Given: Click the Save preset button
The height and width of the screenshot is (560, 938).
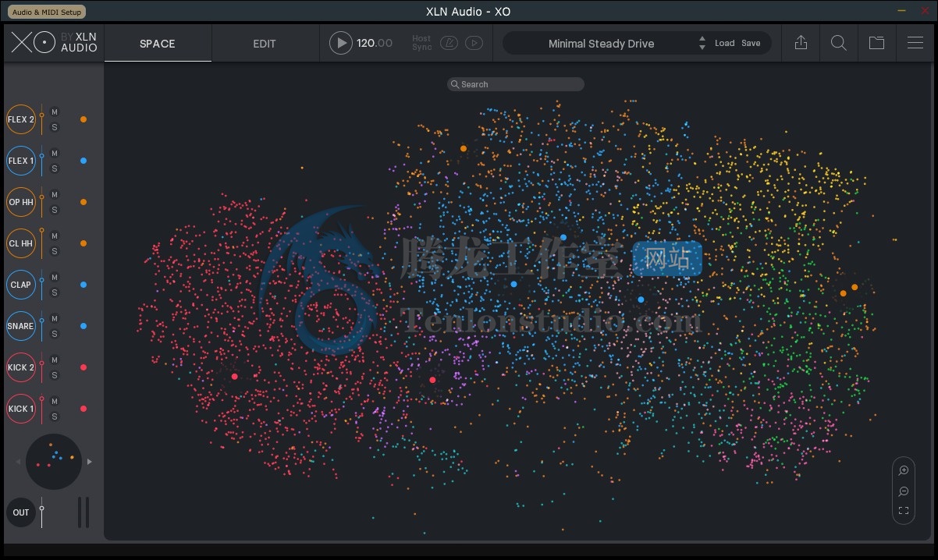Looking at the screenshot, I should tap(751, 44).
